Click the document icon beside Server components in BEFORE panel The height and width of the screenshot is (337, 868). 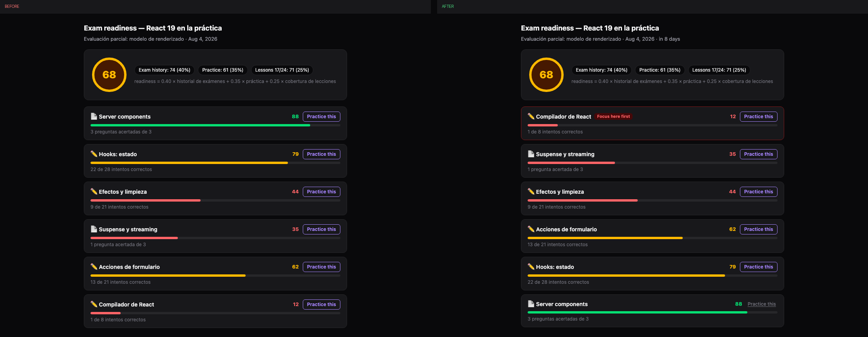pyautogui.click(x=94, y=116)
